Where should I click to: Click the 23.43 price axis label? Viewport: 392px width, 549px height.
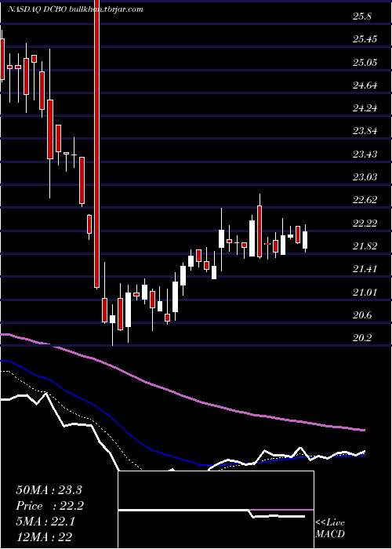click(365, 155)
